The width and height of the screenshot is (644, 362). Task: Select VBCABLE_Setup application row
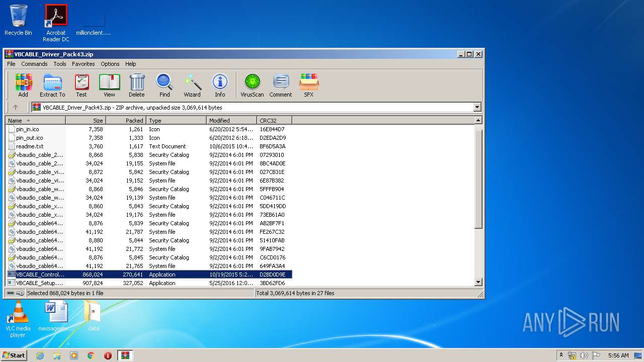point(149,283)
